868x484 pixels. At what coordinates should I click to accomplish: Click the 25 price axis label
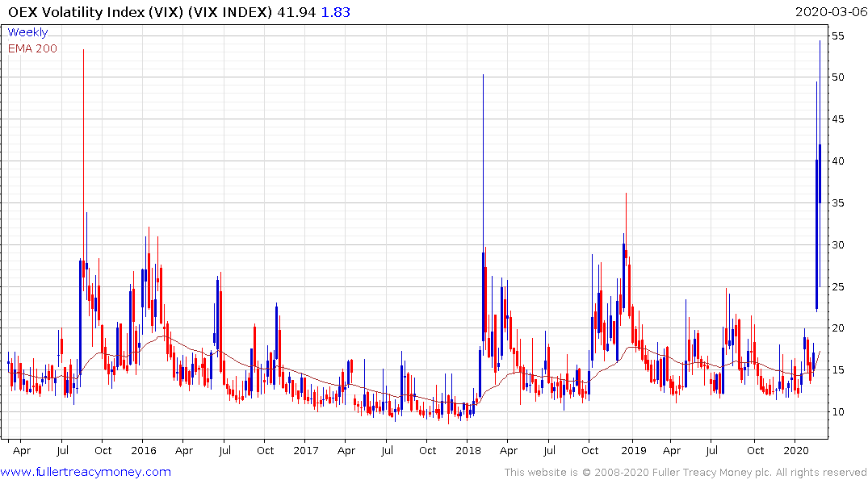(837, 286)
